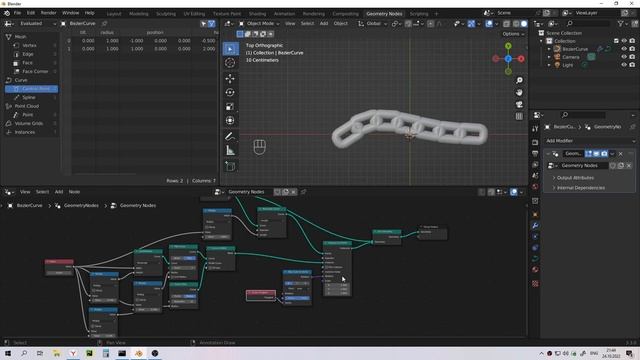Open the Physics properties tab

click(535, 248)
